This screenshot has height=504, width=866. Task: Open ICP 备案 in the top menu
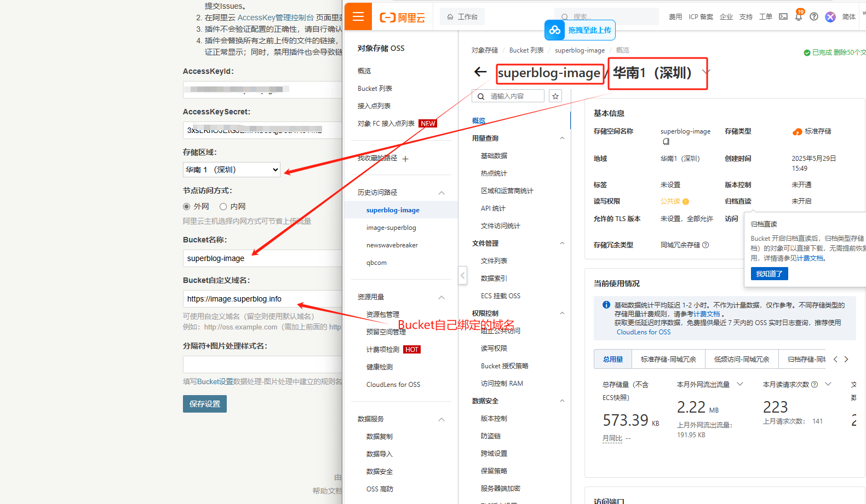[701, 17]
